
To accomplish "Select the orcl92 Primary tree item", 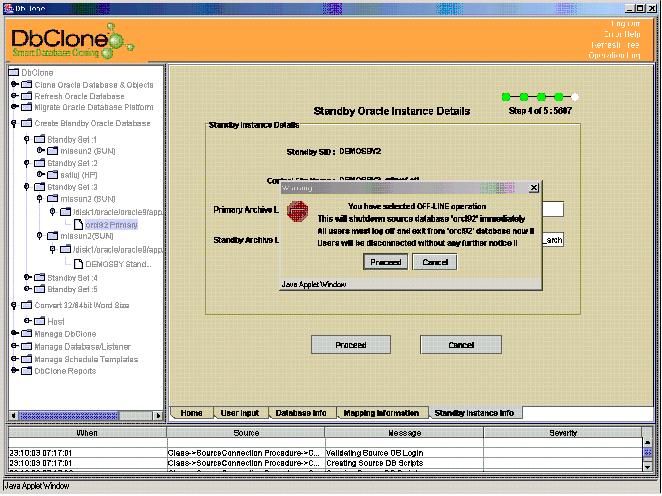I will point(111,225).
